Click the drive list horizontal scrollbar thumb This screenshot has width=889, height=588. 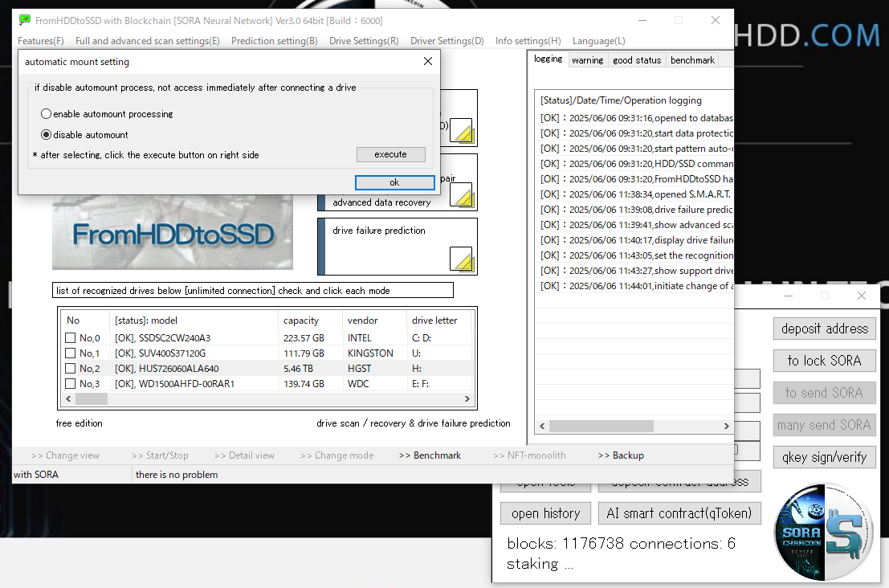[92, 398]
